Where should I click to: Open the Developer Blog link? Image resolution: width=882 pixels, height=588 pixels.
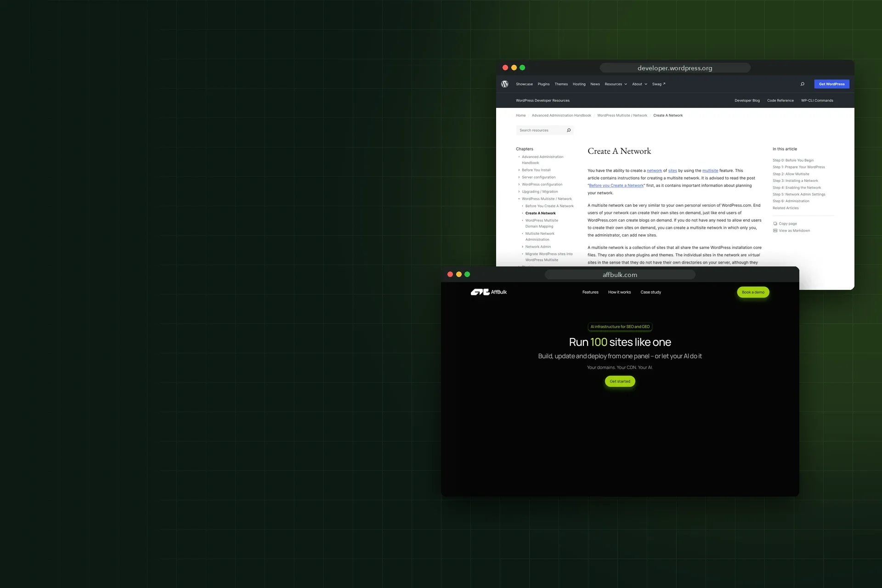pos(747,101)
